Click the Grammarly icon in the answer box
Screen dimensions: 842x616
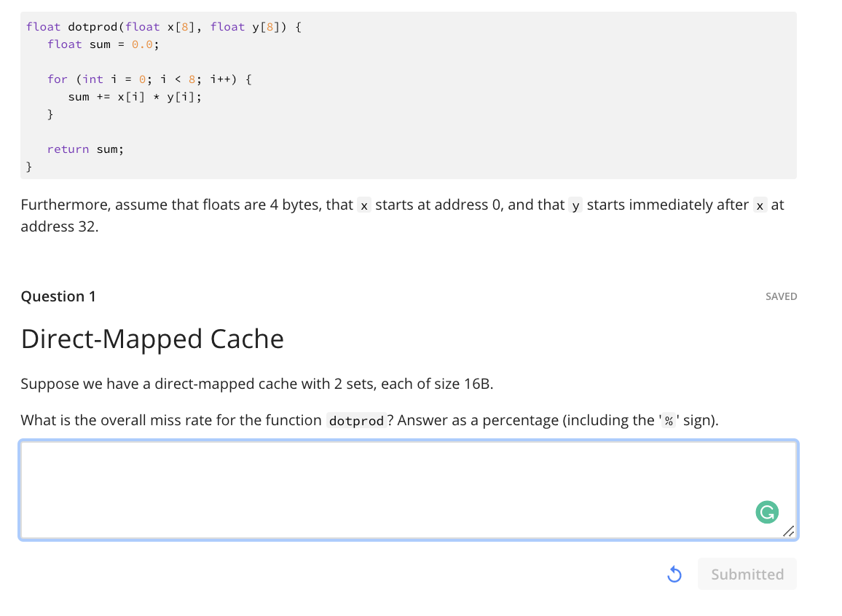[x=766, y=512]
